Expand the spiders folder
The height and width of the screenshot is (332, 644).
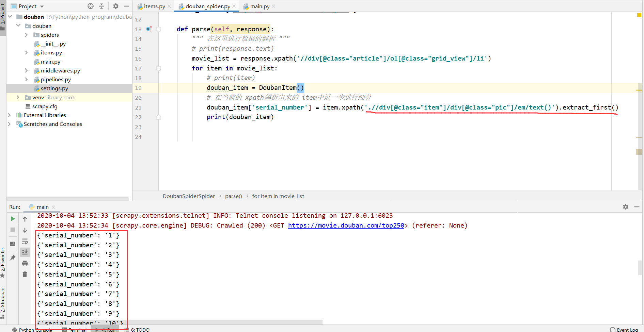(x=26, y=35)
